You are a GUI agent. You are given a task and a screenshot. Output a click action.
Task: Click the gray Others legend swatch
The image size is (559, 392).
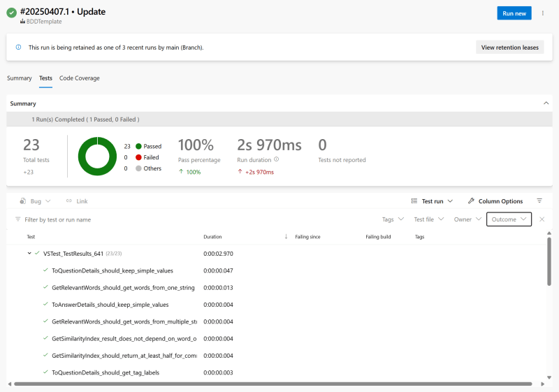tap(138, 168)
